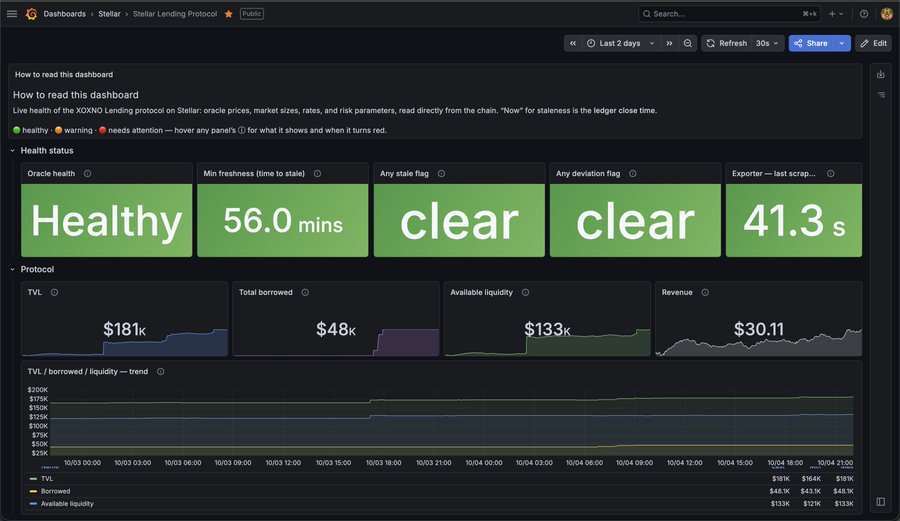This screenshot has width=900, height=521.
Task: Toggle the Borrowed legend series
Action: 56,491
